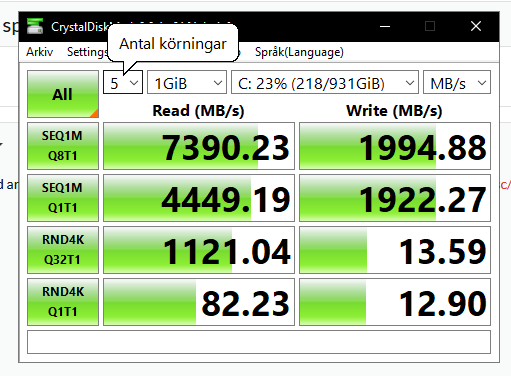This screenshot has width=511, height=376.
Task: Click the write result 13.59
Action: point(395,250)
